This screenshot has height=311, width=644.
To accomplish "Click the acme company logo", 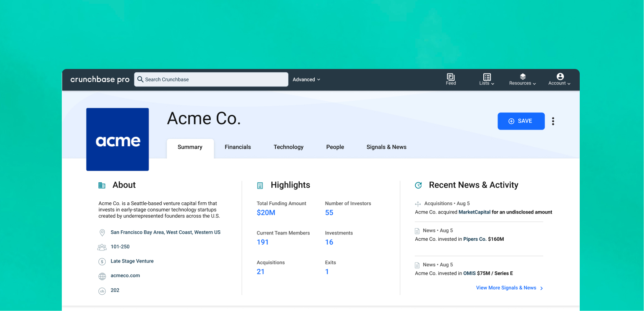I will [118, 139].
